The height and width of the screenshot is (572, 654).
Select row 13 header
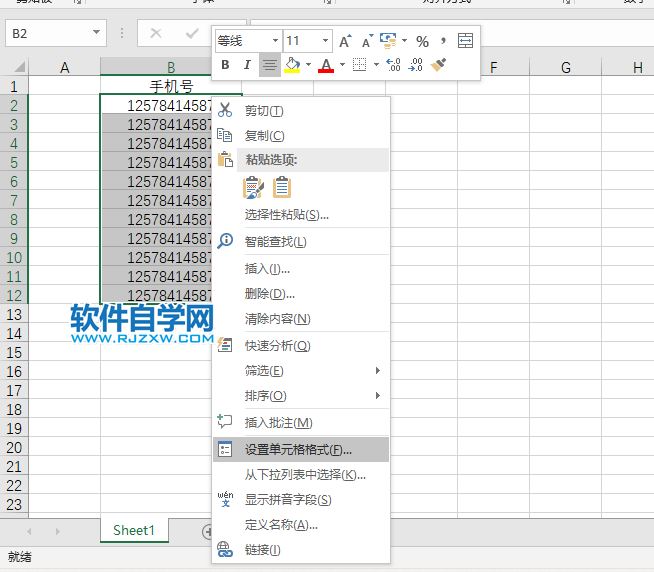click(x=14, y=314)
